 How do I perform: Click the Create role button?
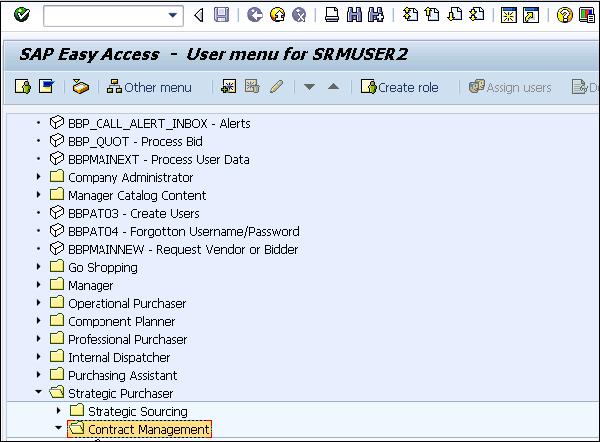(x=399, y=87)
